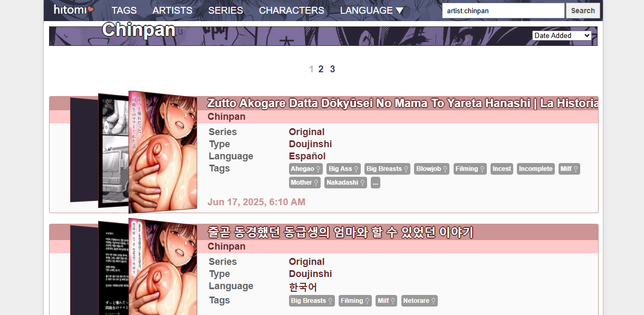Select Original series in the Español entry

point(306,132)
